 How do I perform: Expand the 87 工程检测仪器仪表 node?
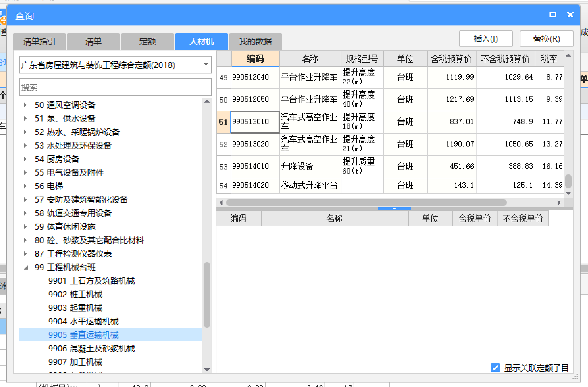tap(25, 254)
